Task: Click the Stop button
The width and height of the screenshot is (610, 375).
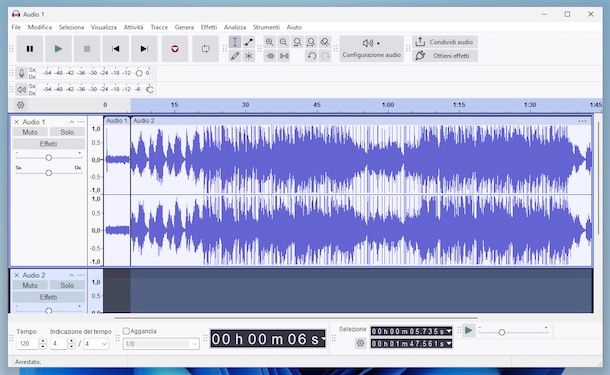Action: (87, 49)
